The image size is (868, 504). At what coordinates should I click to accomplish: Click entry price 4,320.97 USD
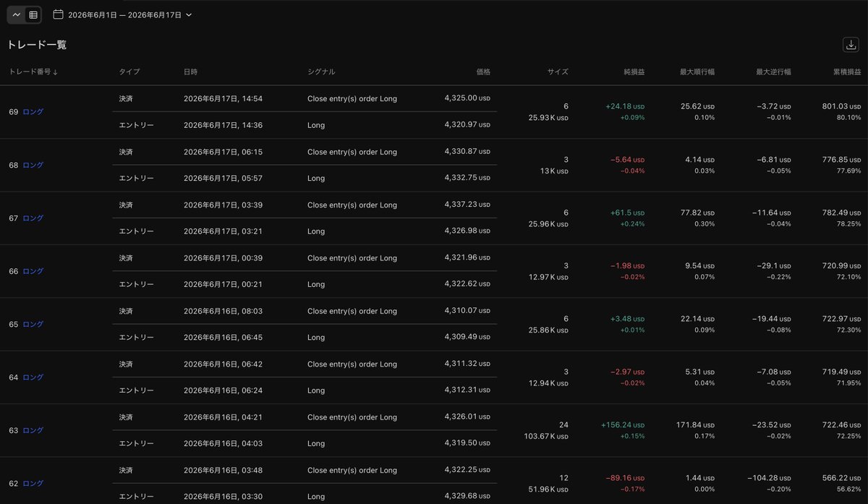tap(467, 124)
